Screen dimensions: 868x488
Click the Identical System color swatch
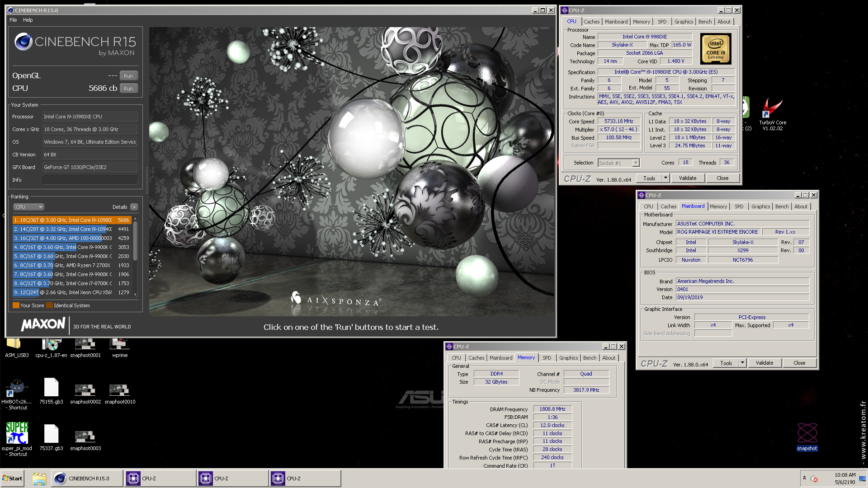(49, 305)
